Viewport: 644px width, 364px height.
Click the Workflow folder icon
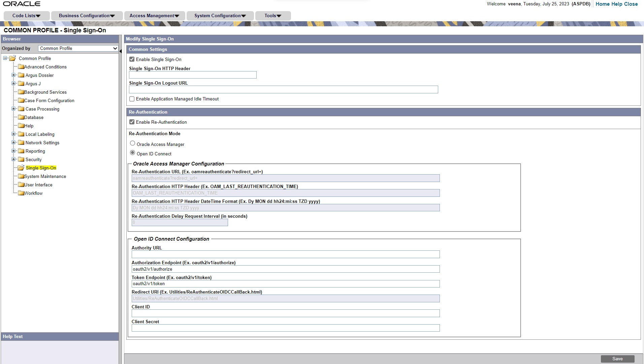tap(21, 193)
